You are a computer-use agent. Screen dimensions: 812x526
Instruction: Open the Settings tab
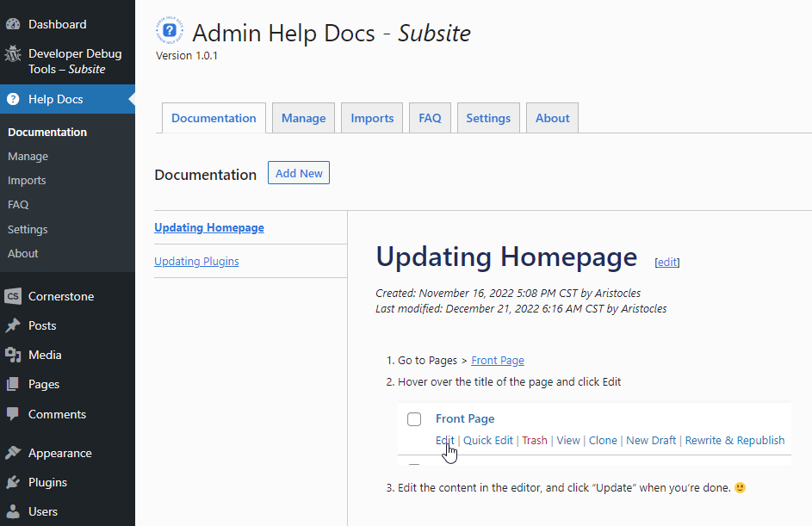(488, 117)
